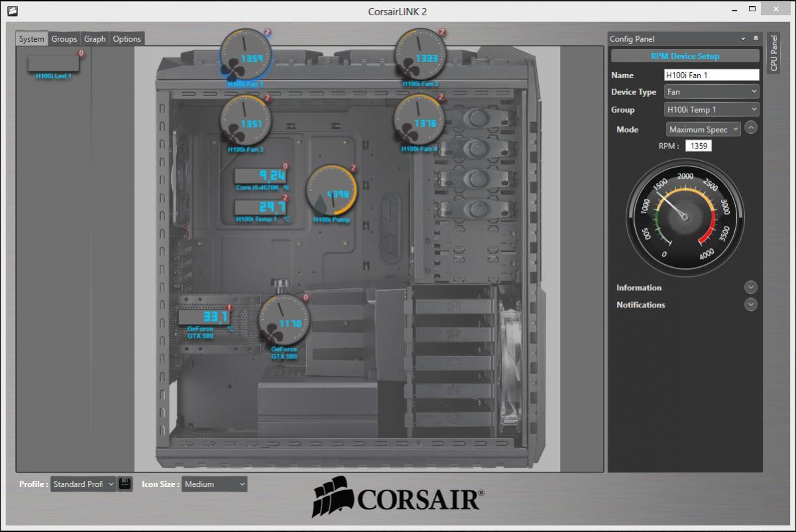Click the Name field containing H100i Fan 1

coord(712,75)
